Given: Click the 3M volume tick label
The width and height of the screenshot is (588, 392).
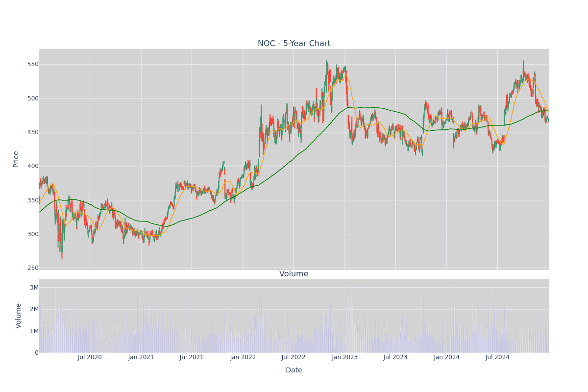Looking at the screenshot, I should pyautogui.click(x=34, y=288).
